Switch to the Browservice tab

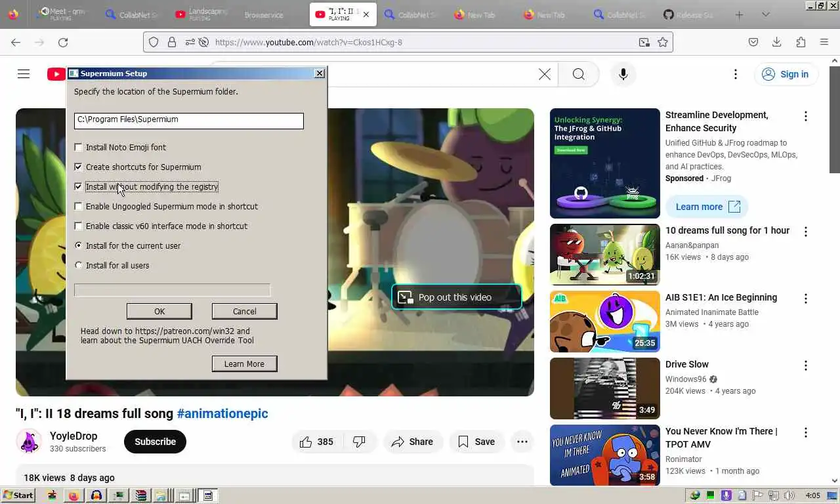pos(264,14)
